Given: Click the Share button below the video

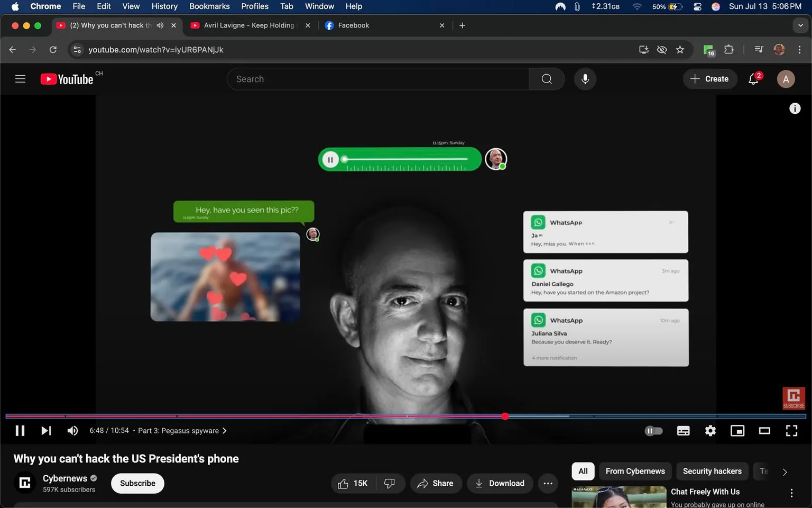Looking at the screenshot, I should 436,483.
